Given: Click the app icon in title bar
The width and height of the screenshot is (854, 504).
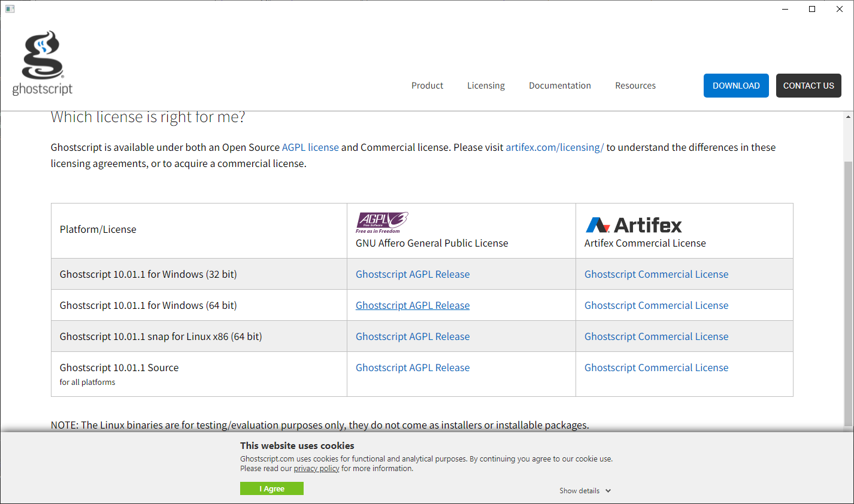Looking at the screenshot, I should pyautogui.click(x=10, y=9).
